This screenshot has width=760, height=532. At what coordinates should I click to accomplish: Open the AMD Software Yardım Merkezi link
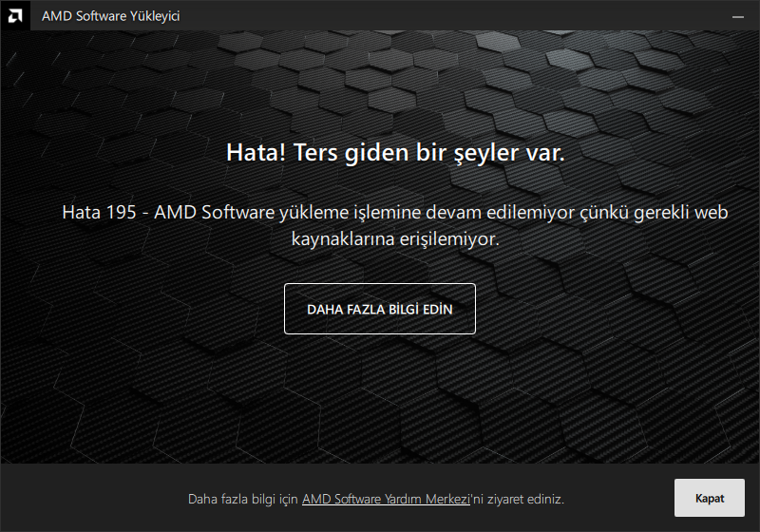[x=386, y=499]
